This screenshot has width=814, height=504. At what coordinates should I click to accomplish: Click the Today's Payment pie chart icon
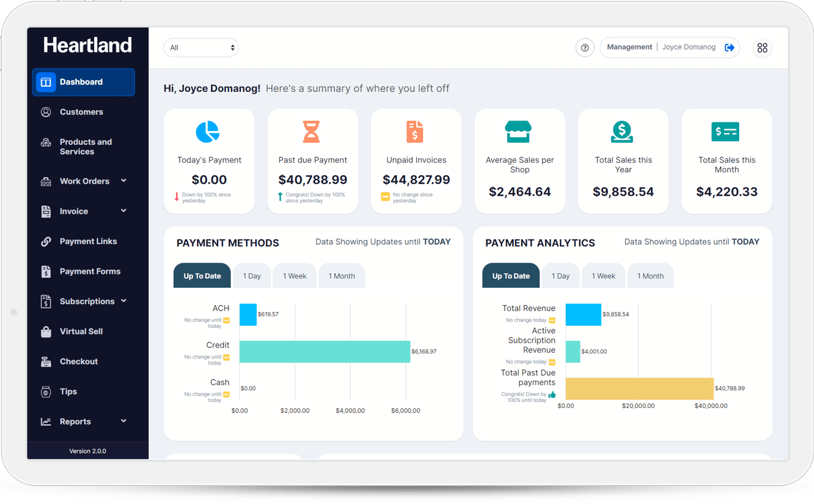(x=207, y=132)
